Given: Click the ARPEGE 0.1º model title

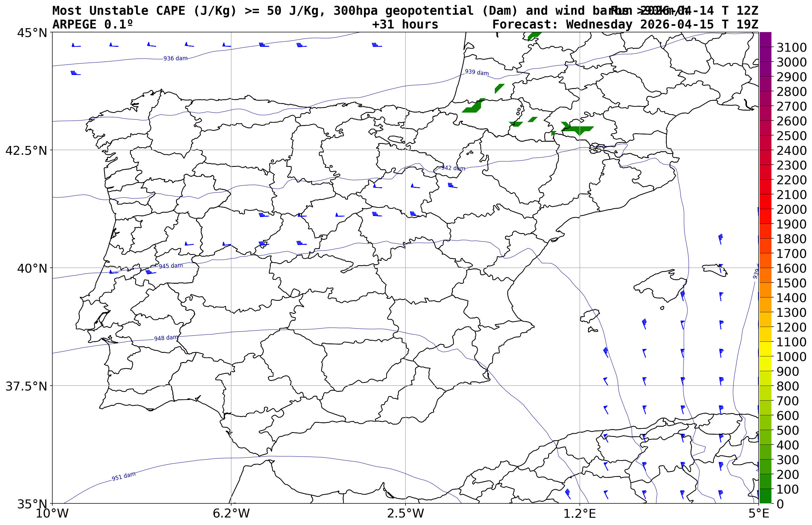Looking at the screenshot, I should click(x=92, y=25).
